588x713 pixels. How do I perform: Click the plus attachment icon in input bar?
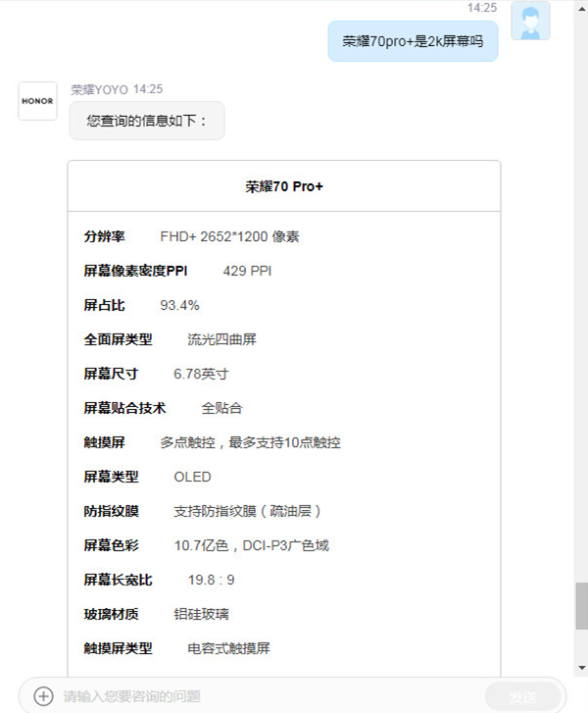click(44, 695)
